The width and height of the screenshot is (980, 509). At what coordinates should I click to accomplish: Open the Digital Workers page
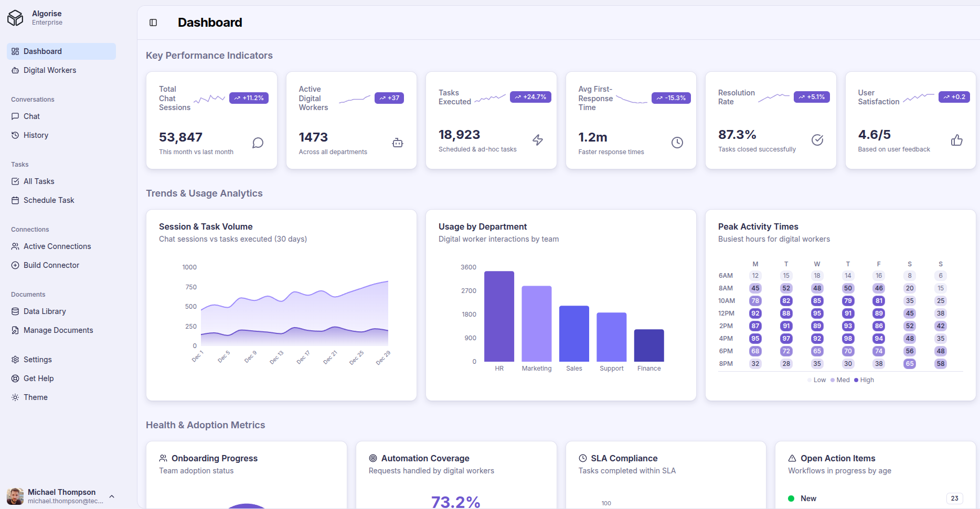click(x=50, y=70)
